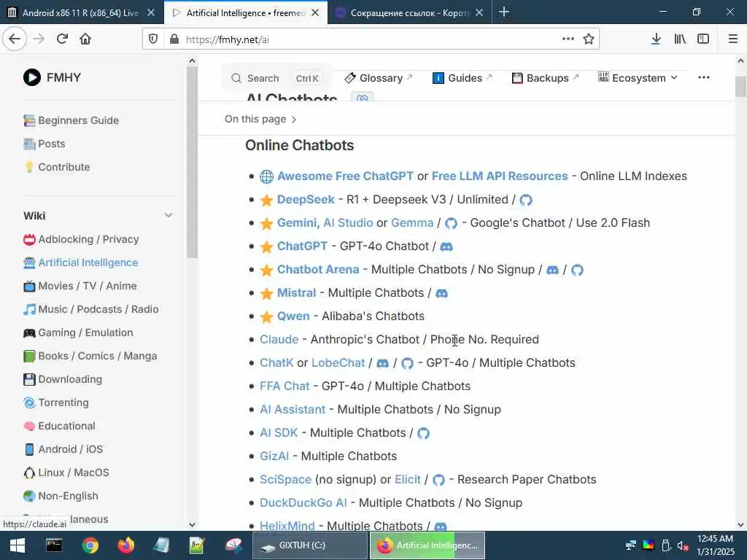This screenshot has height=560, width=747.
Task: Open the Contribute sidebar item
Action: (x=57, y=167)
